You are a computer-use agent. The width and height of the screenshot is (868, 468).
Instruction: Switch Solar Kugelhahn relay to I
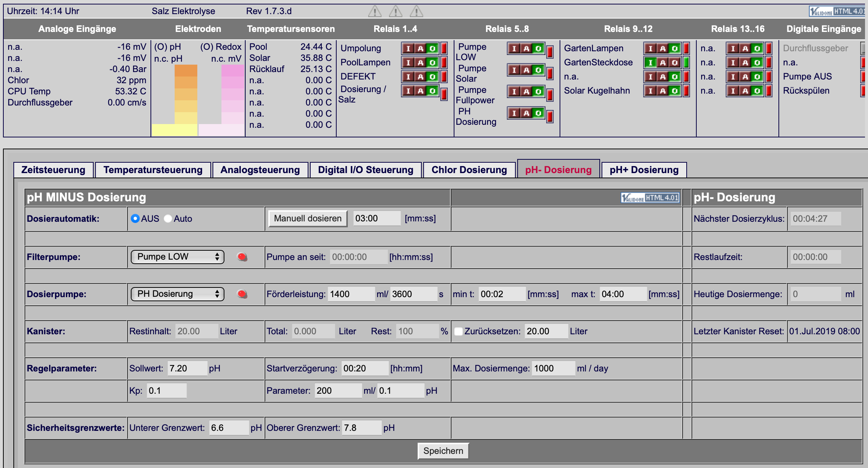tap(651, 91)
